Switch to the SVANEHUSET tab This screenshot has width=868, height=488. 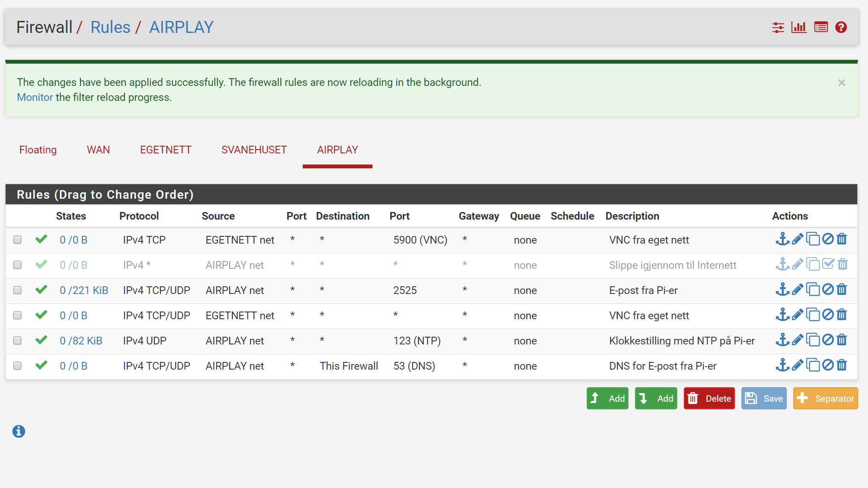click(x=254, y=150)
